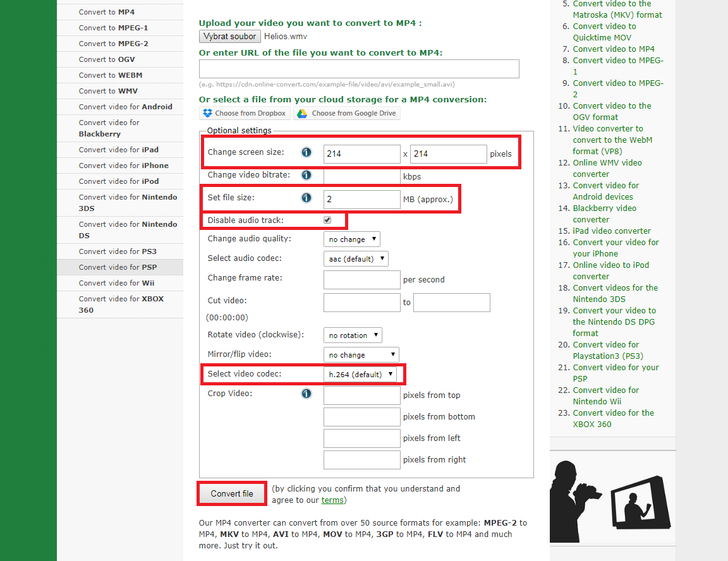Image resolution: width=728 pixels, height=561 pixels.
Task: Open the Select video codec dropdown
Action: pyautogui.click(x=361, y=374)
